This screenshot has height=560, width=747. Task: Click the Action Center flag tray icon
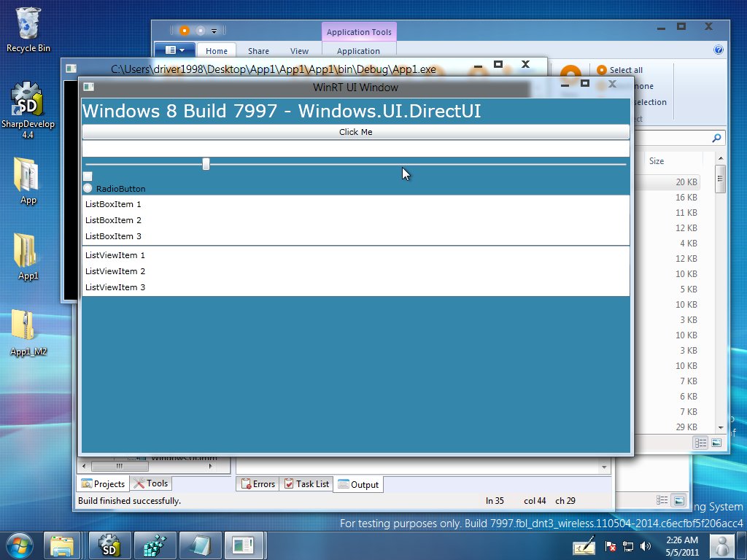click(x=611, y=547)
